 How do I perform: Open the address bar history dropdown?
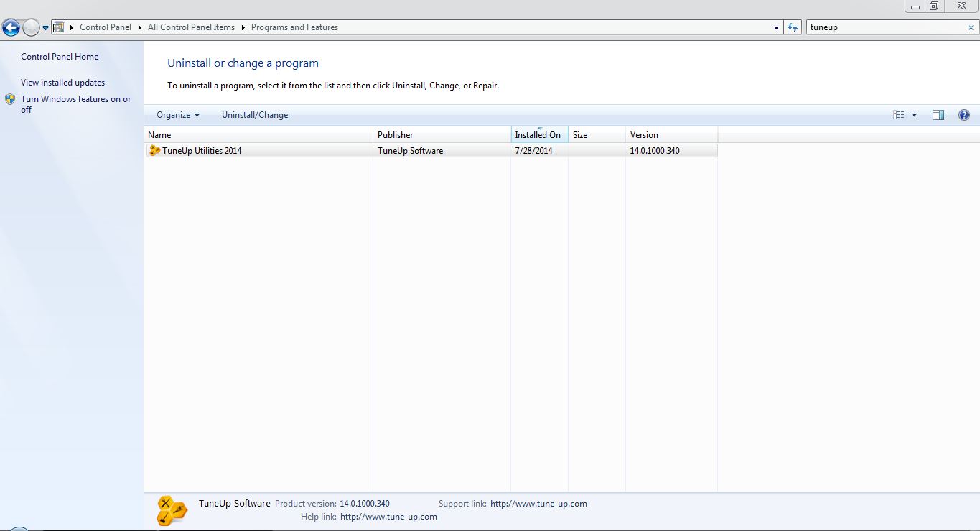pos(777,28)
